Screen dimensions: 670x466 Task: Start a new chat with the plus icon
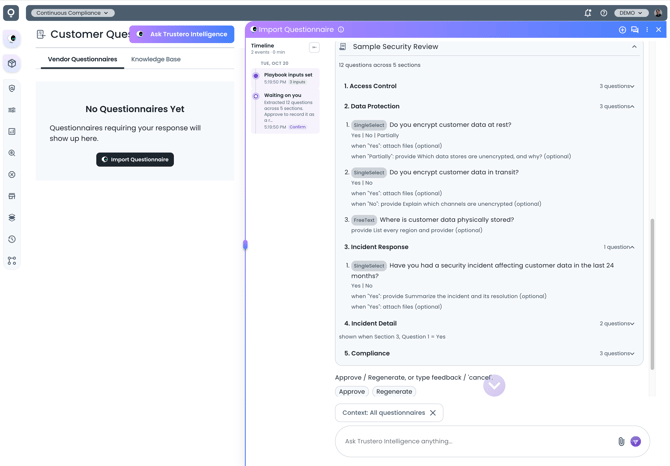[622, 29]
